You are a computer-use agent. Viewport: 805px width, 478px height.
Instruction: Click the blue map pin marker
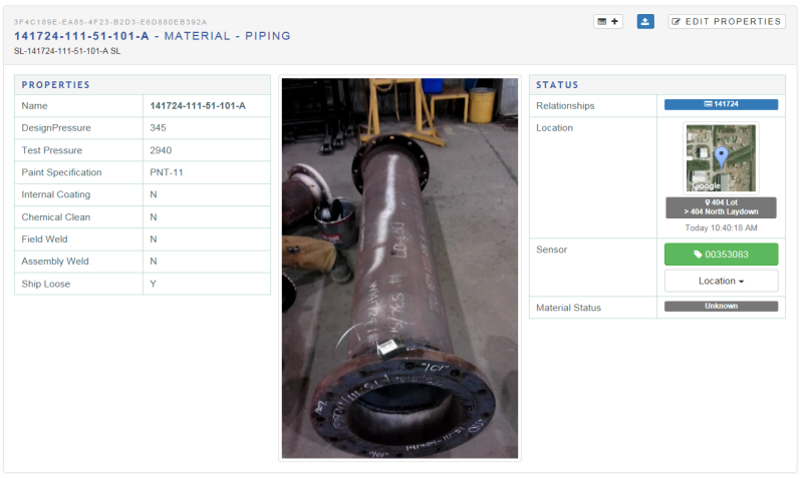click(721, 154)
